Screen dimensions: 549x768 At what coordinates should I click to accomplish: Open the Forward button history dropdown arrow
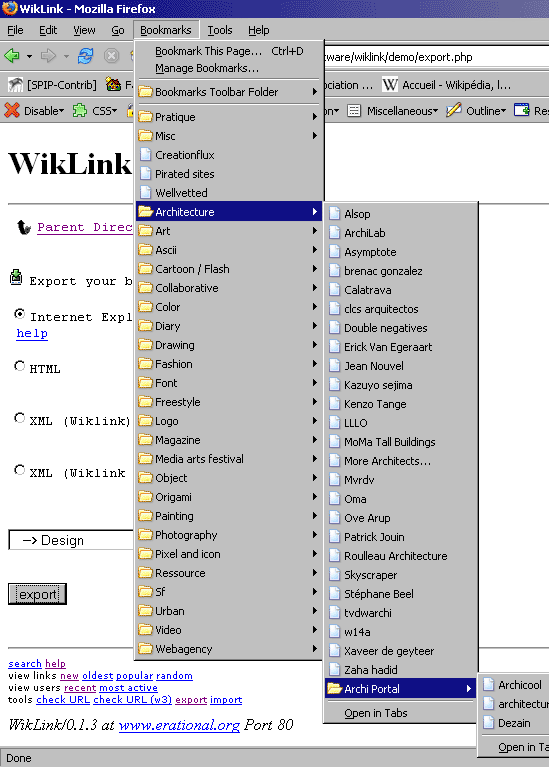(x=66, y=57)
